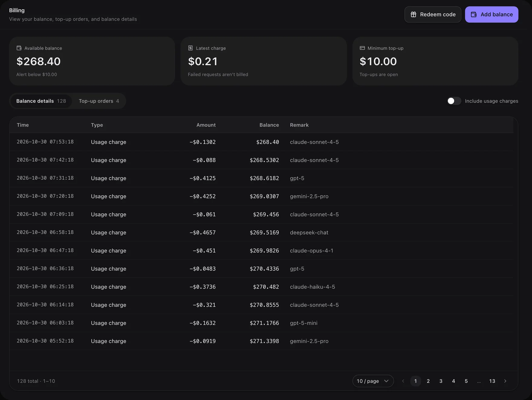Select amount -$0.0483

[203, 269]
